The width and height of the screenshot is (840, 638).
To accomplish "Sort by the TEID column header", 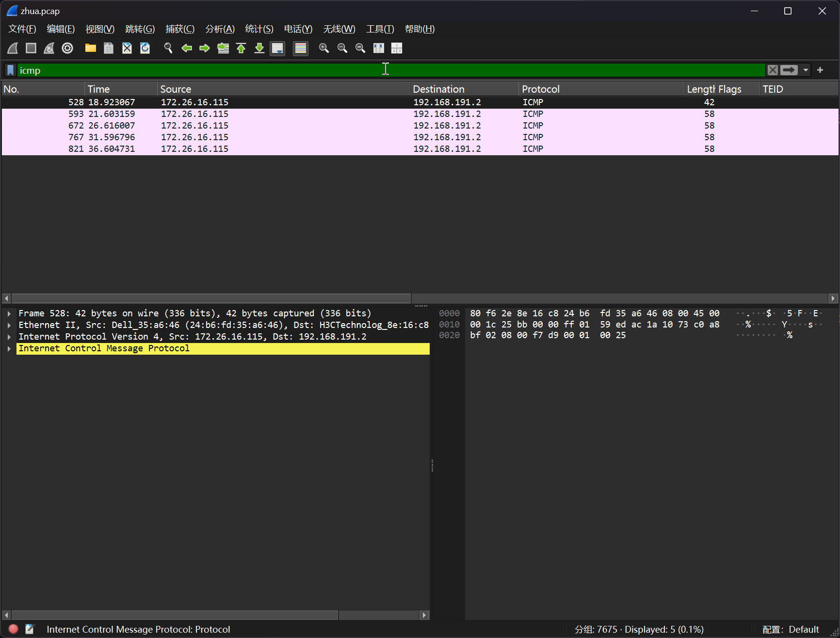I will coord(799,89).
